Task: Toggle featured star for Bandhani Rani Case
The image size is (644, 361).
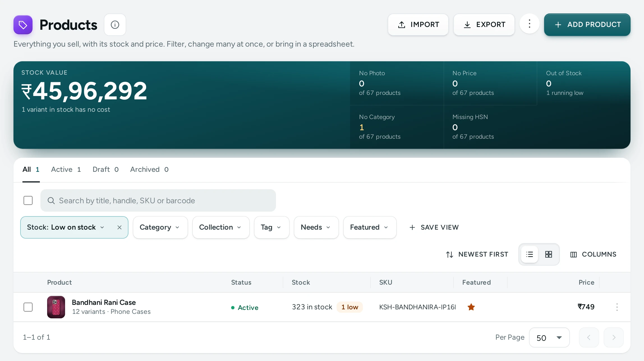Action: click(x=471, y=307)
